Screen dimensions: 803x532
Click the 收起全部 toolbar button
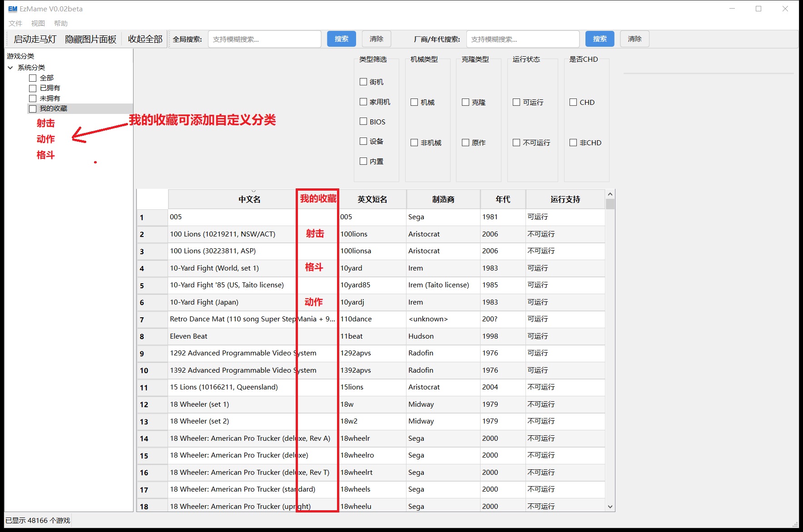pyautogui.click(x=145, y=39)
